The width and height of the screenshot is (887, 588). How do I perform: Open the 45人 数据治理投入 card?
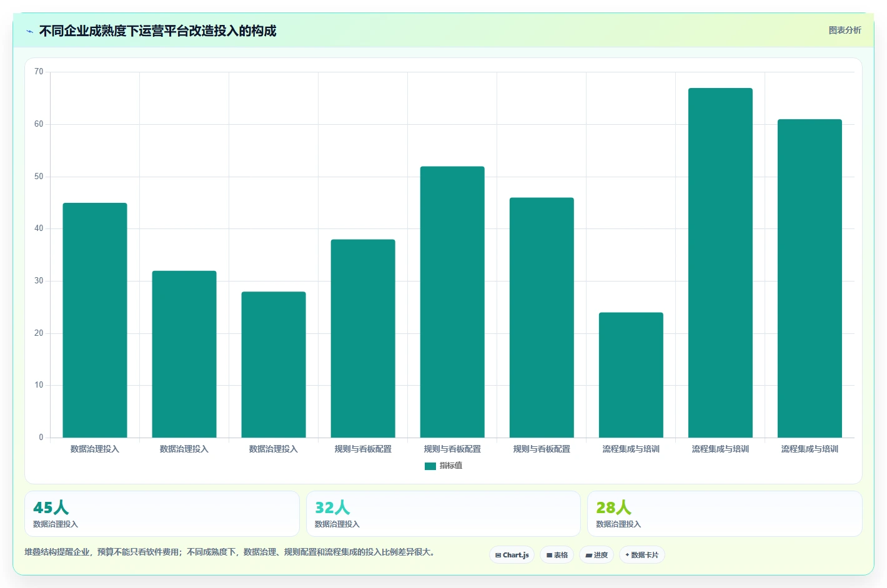click(x=162, y=514)
